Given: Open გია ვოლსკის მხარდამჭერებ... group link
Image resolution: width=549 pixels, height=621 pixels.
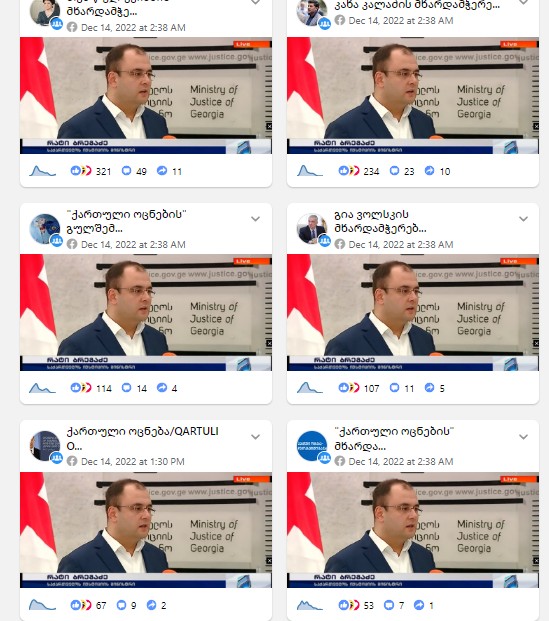Looking at the screenshot, I should pyautogui.click(x=380, y=221).
